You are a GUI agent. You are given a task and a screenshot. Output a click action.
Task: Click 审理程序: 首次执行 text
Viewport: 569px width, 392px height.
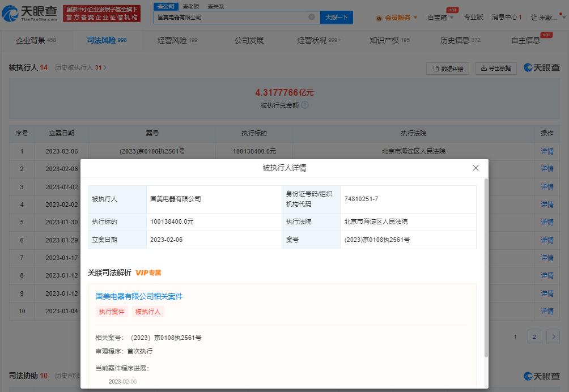(124, 351)
